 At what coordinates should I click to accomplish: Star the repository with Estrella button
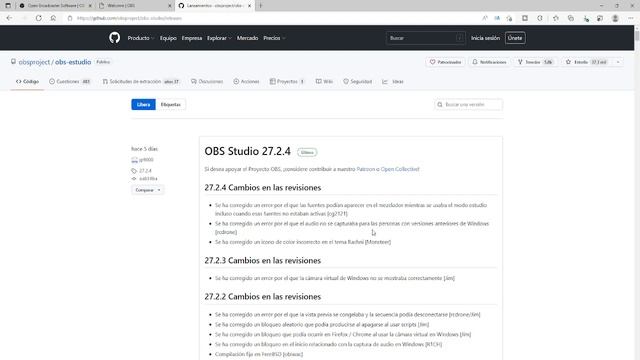pyautogui.click(x=586, y=62)
